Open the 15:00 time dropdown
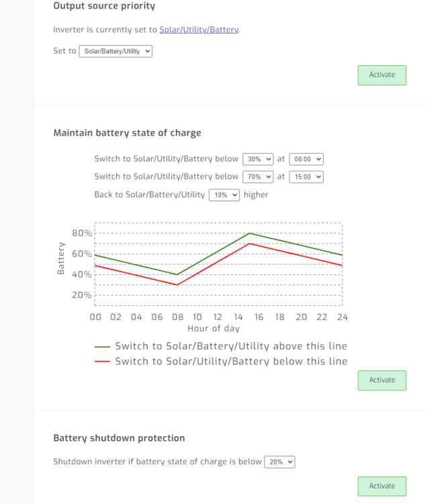 306,177
